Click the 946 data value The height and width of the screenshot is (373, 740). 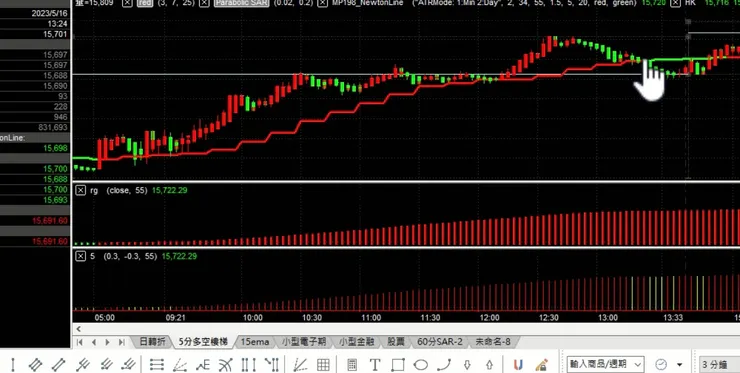[60, 117]
